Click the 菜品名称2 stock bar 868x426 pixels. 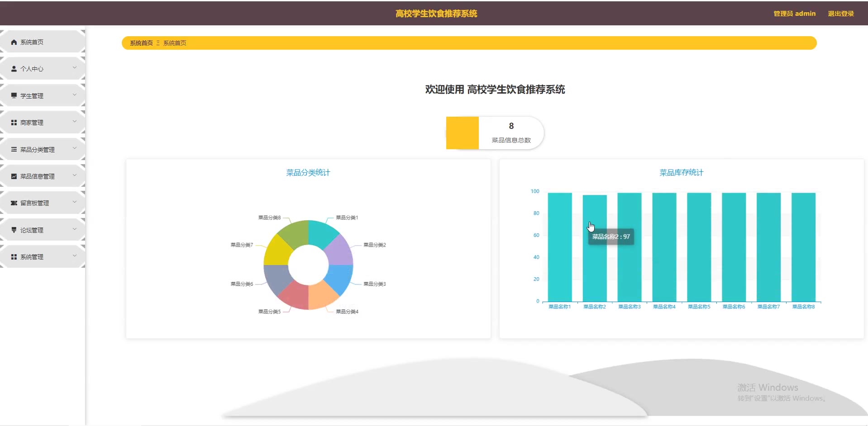(x=595, y=248)
